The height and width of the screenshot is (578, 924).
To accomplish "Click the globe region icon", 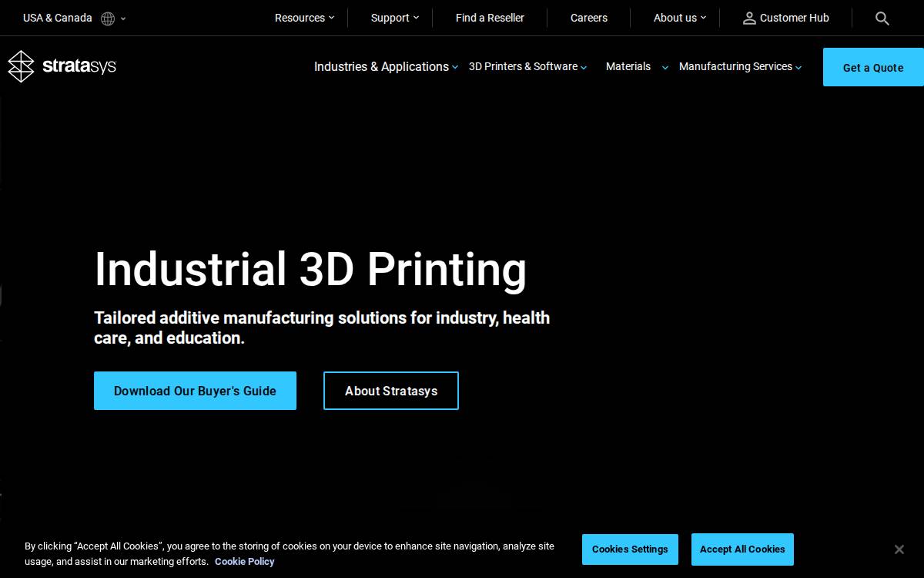I will click(x=108, y=18).
